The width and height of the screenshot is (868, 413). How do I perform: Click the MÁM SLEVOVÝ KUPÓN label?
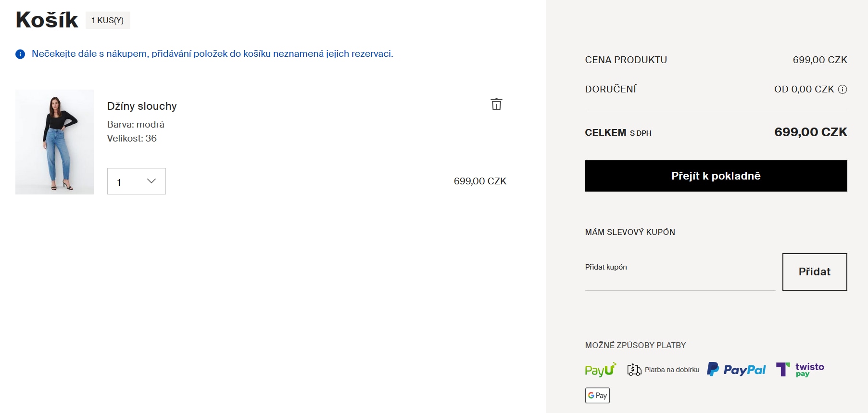(x=630, y=232)
